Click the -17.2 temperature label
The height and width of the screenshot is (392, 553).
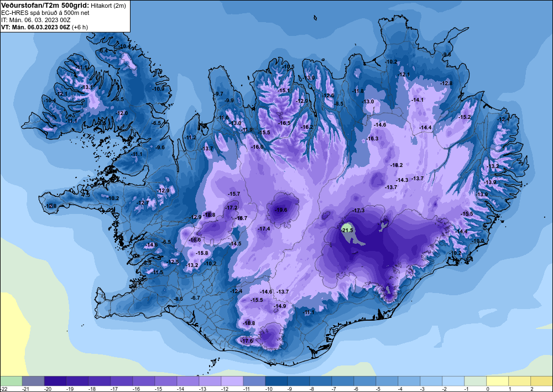click(x=231, y=208)
